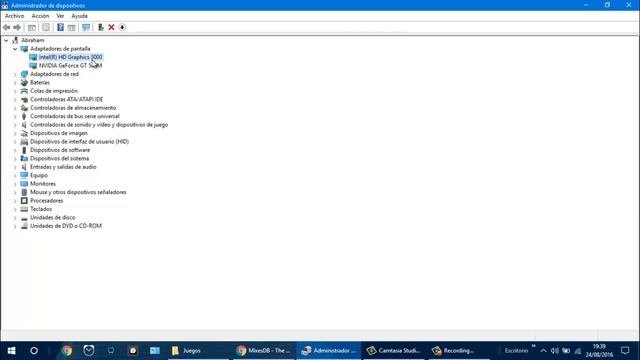Expand Controladoras de sonido y vídeo
This screenshot has height=360, width=640.
coord(15,125)
